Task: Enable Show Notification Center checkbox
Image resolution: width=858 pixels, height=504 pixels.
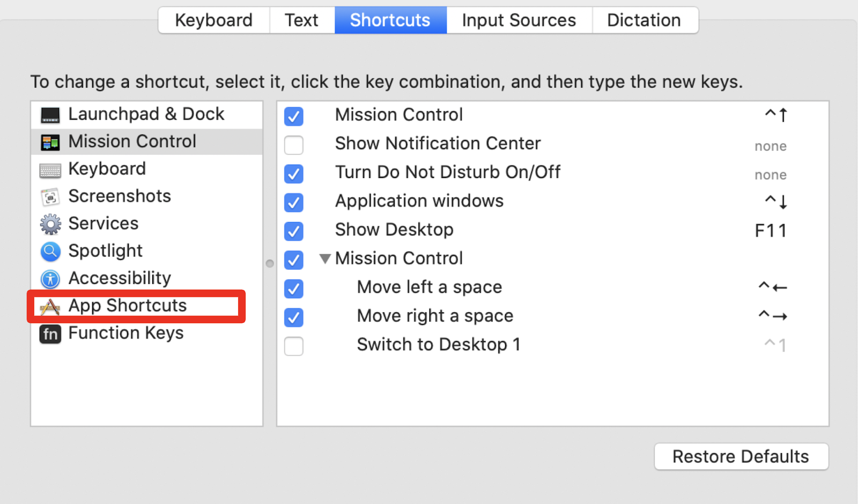Action: (294, 145)
